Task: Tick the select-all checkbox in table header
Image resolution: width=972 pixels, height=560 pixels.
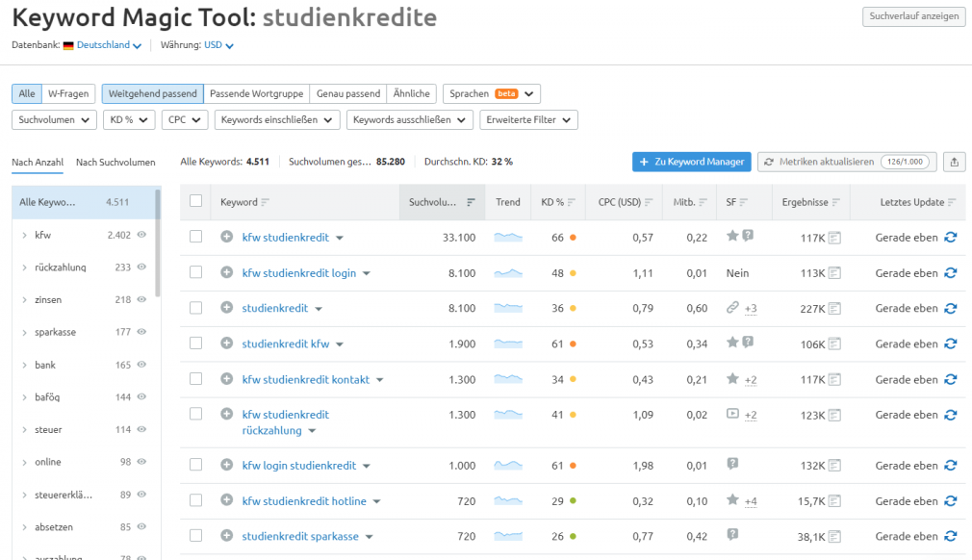Action: [x=196, y=201]
